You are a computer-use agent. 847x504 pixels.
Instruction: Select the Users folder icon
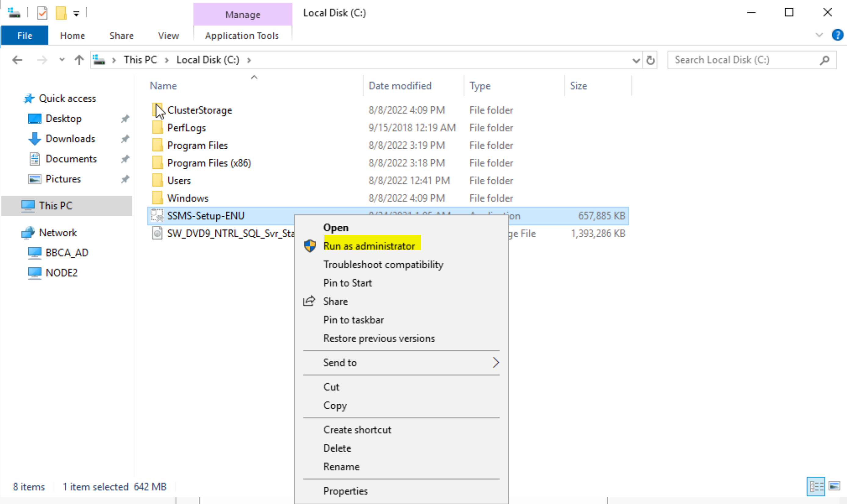pyautogui.click(x=157, y=180)
